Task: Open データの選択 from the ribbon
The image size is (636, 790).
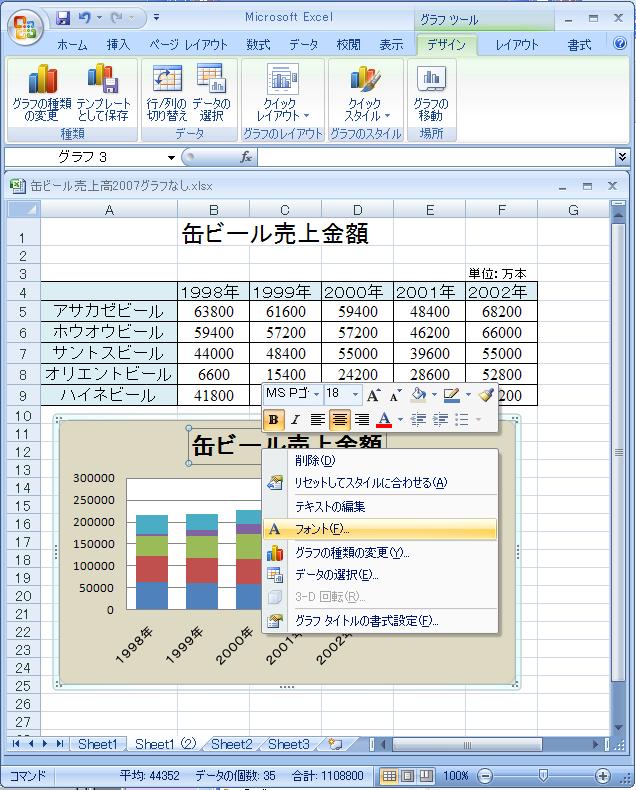Action: point(211,93)
